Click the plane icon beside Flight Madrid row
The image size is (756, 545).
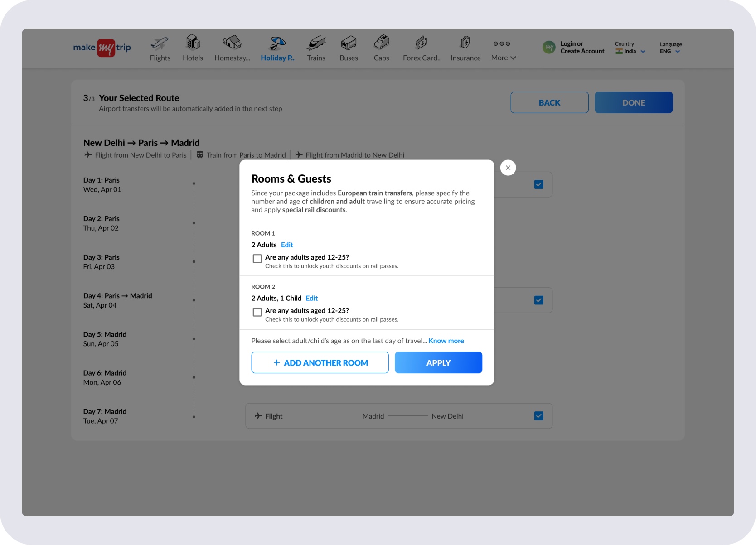pyautogui.click(x=258, y=416)
